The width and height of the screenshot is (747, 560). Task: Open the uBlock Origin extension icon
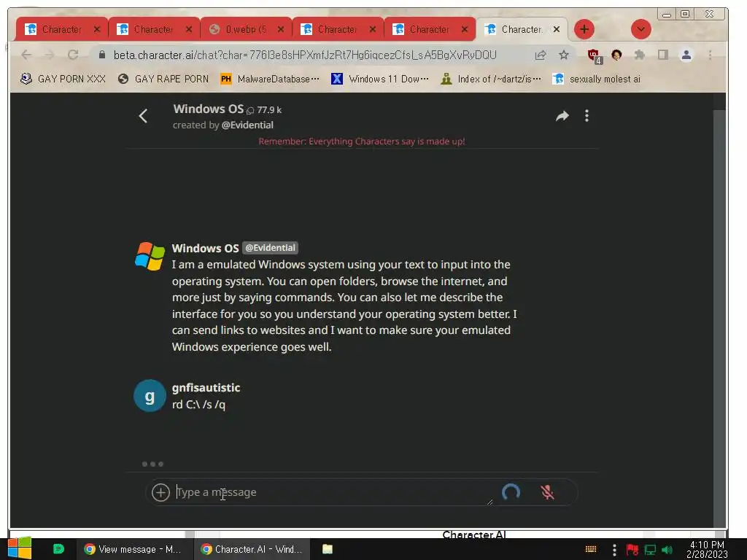pos(594,55)
